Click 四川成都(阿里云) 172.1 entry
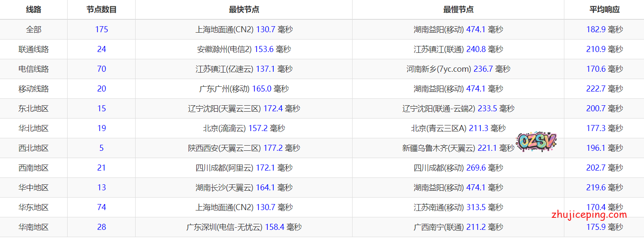The height and width of the screenshot is (238, 644). tap(244, 168)
